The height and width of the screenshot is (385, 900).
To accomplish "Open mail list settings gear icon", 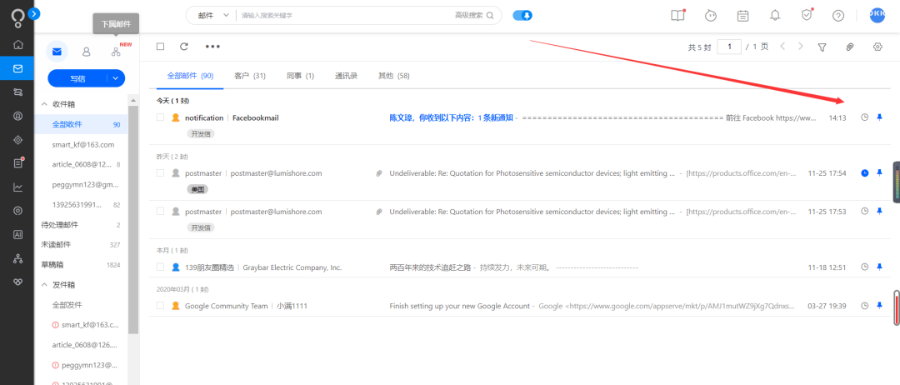I will click(x=877, y=47).
